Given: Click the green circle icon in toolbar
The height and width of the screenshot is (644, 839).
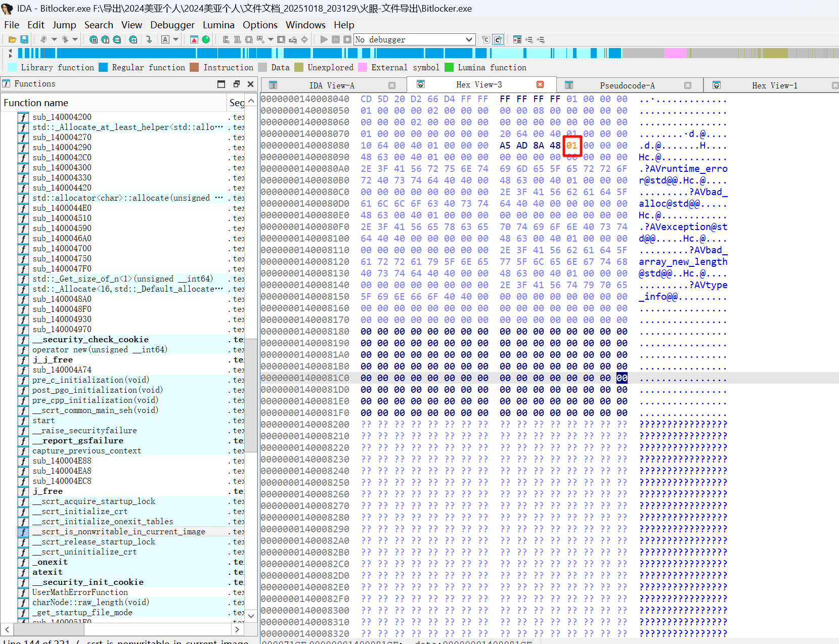Looking at the screenshot, I should [206, 39].
